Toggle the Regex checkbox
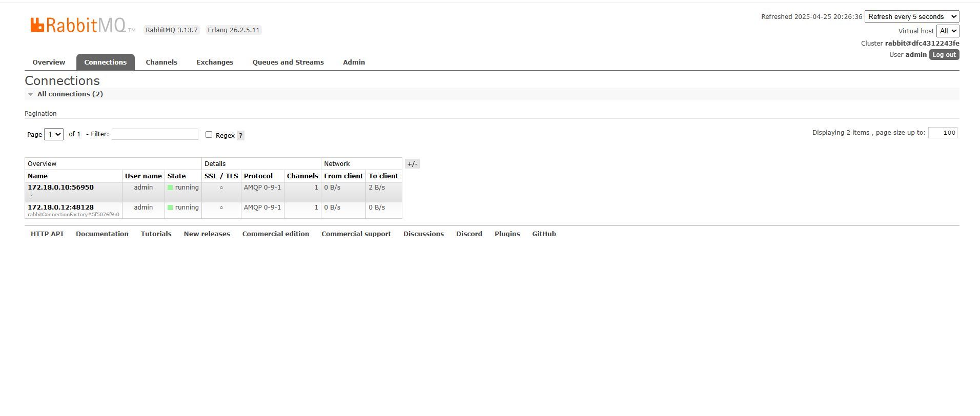Viewport: 980px width, 416px height. click(209, 135)
